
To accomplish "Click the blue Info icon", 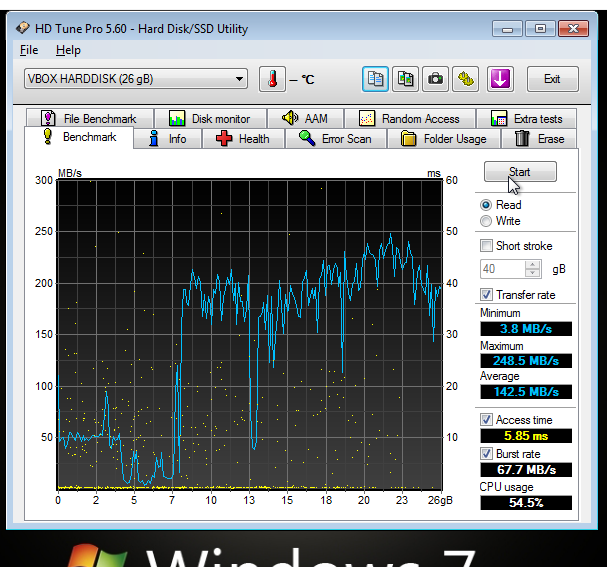I will click(x=154, y=138).
